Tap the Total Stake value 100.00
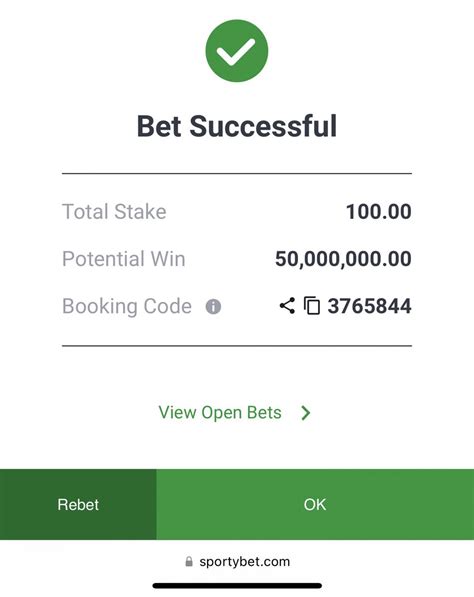Image resolution: width=474 pixels, height=597 pixels. [378, 212]
